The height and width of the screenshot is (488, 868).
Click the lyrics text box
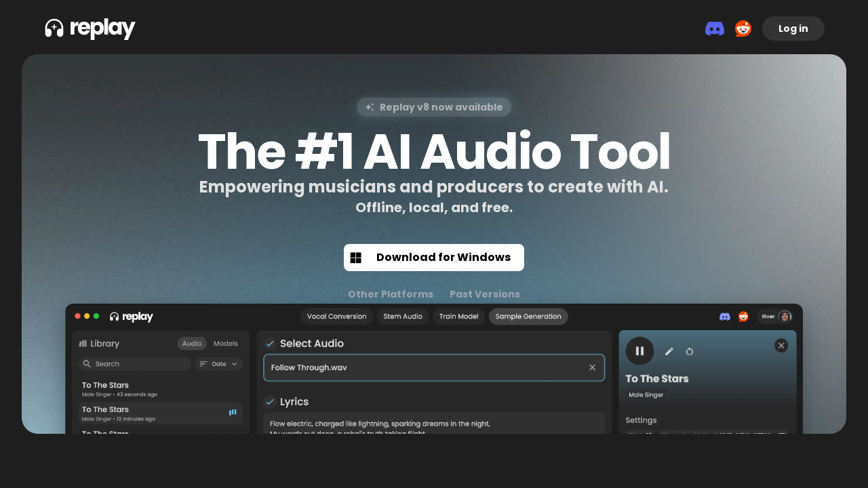434,423
